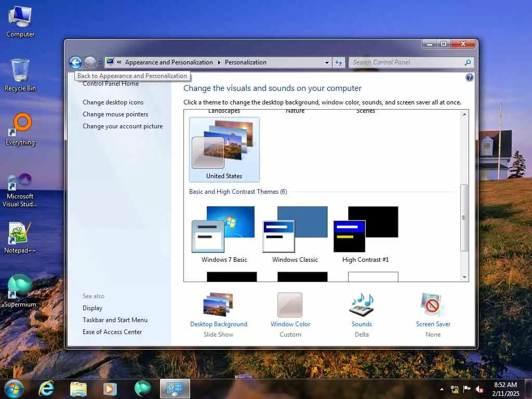Open the Windows Start menu orb

(14, 389)
